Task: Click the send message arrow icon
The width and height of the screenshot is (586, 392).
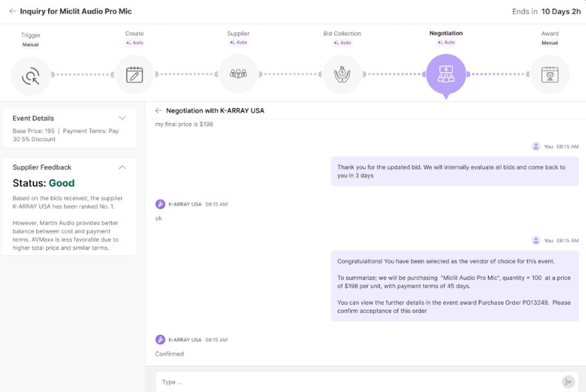Action: tap(568, 382)
